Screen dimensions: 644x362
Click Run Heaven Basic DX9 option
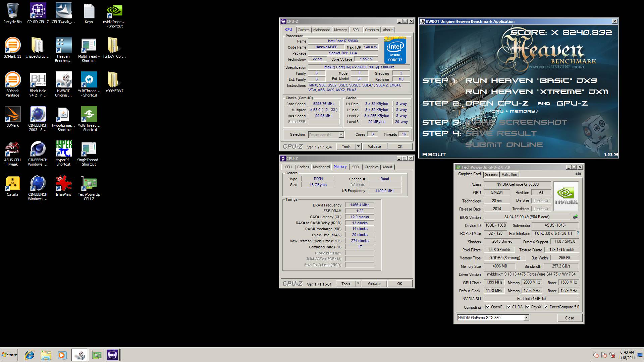(531, 81)
